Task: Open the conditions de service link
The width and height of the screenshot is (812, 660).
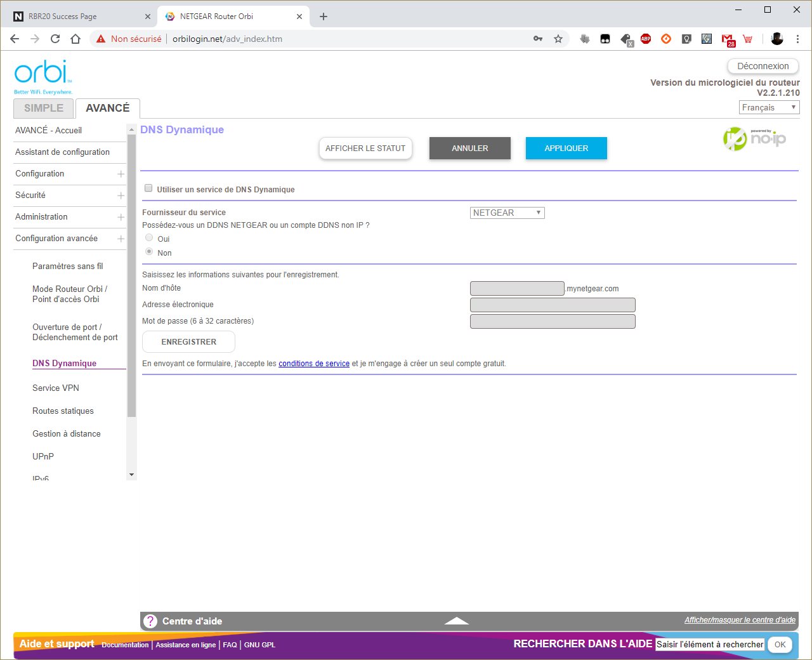Action: [314, 364]
